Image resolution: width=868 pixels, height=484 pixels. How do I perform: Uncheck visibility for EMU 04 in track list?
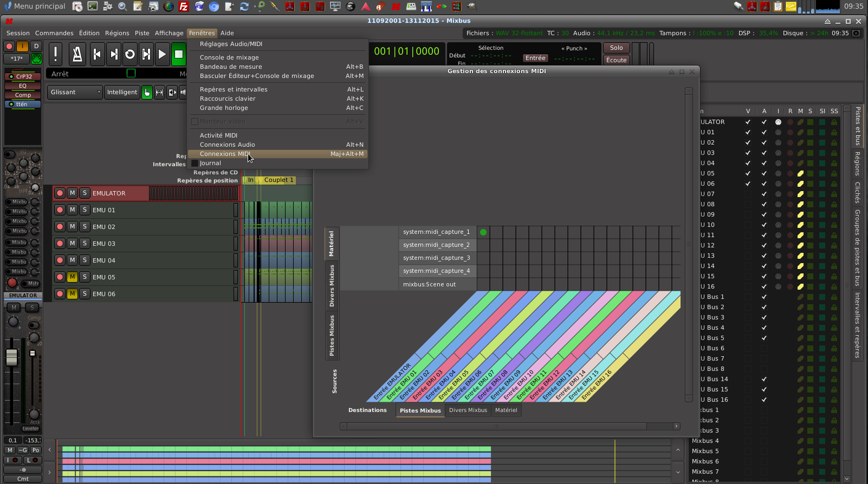(x=748, y=163)
